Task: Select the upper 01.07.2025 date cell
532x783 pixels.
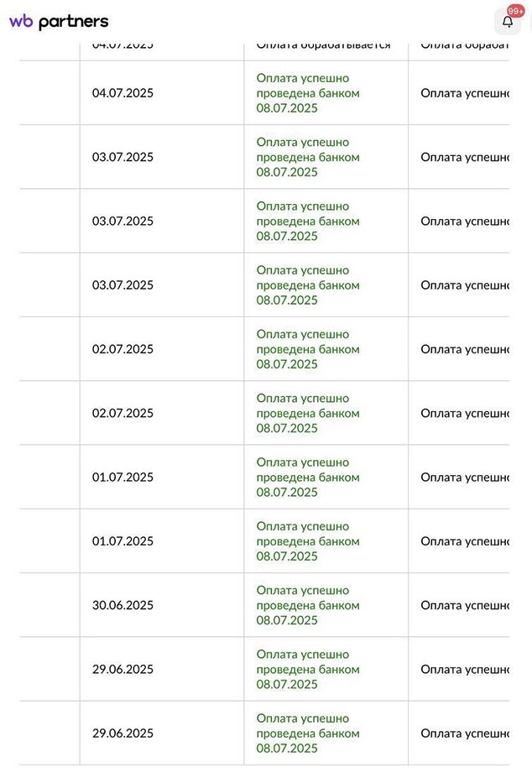Action: pyautogui.click(x=123, y=478)
